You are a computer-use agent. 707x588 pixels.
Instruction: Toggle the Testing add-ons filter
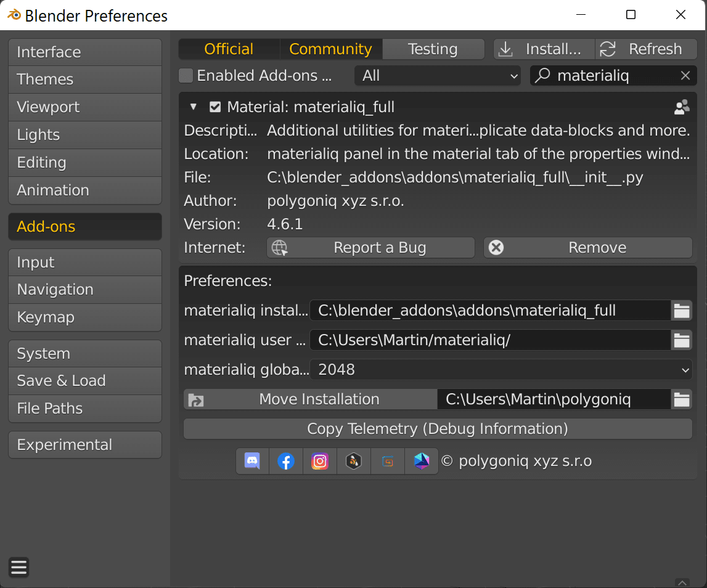point(433,49)
